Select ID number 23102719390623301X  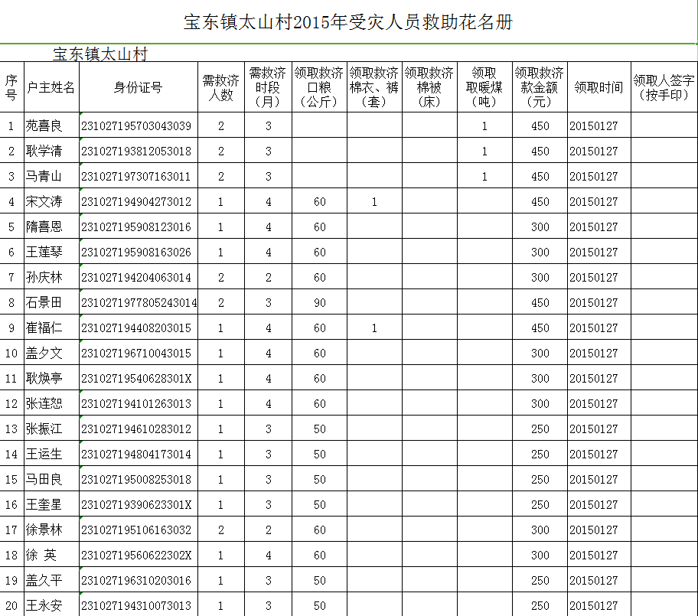tap(136, 505)
